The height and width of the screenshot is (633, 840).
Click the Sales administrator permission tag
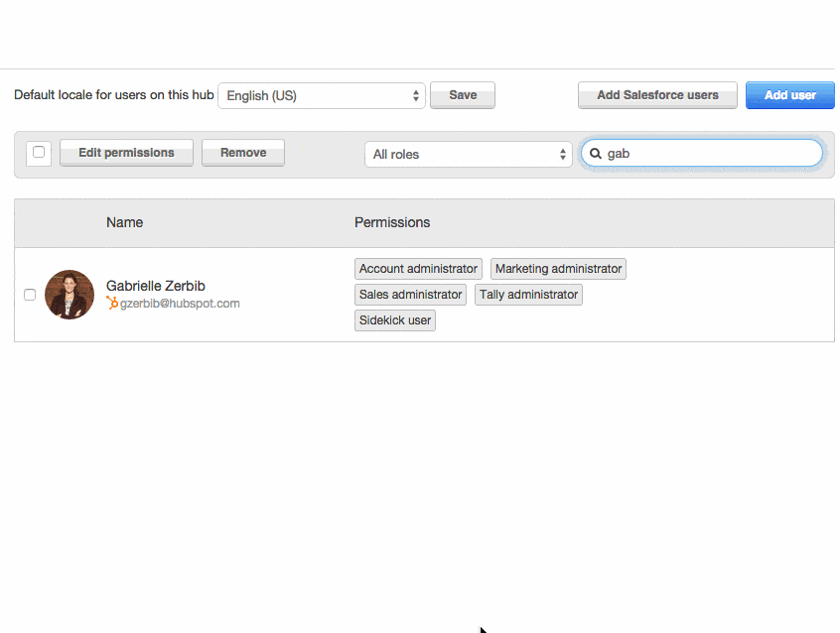coord(410,295)
